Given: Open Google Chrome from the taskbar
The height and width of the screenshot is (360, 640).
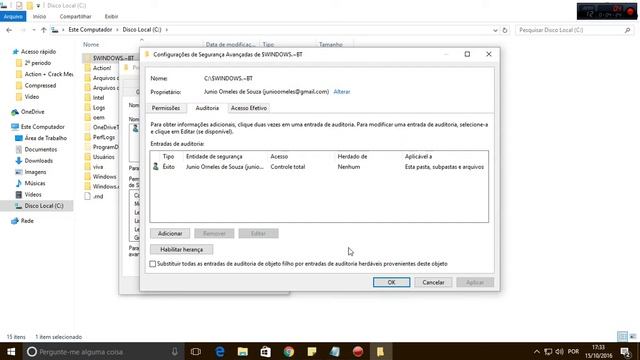Looking at the screenshot, I should click(x=289, y=351).
